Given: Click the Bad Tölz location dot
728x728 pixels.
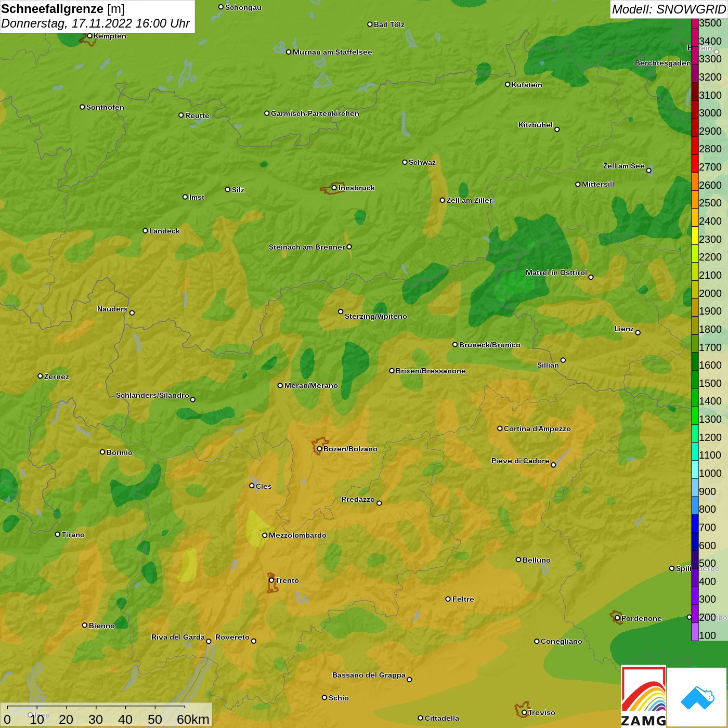Looking at the screenshot, I should click(x=370, y=24).
